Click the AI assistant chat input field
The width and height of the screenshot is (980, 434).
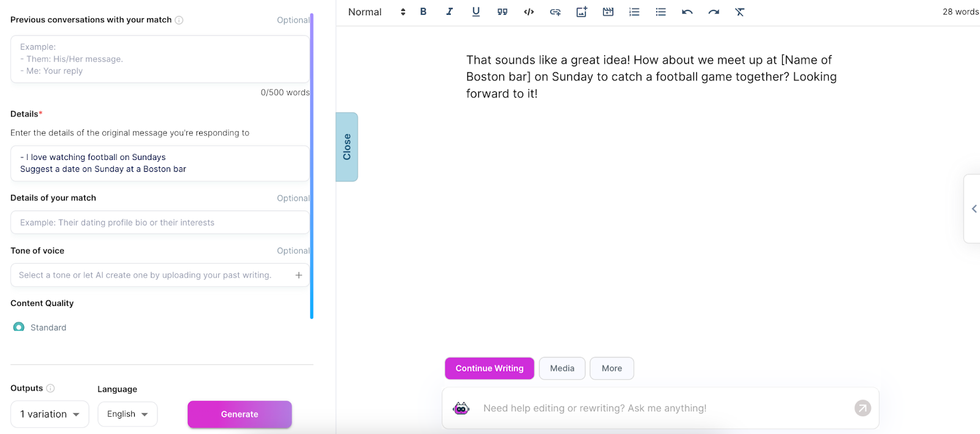coord(661,408)
